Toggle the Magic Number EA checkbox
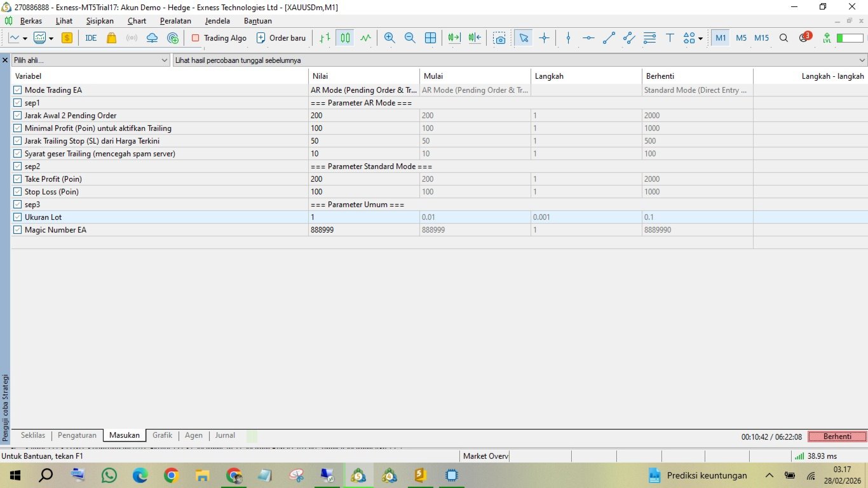The image size is (868, 488). point(18,230)
